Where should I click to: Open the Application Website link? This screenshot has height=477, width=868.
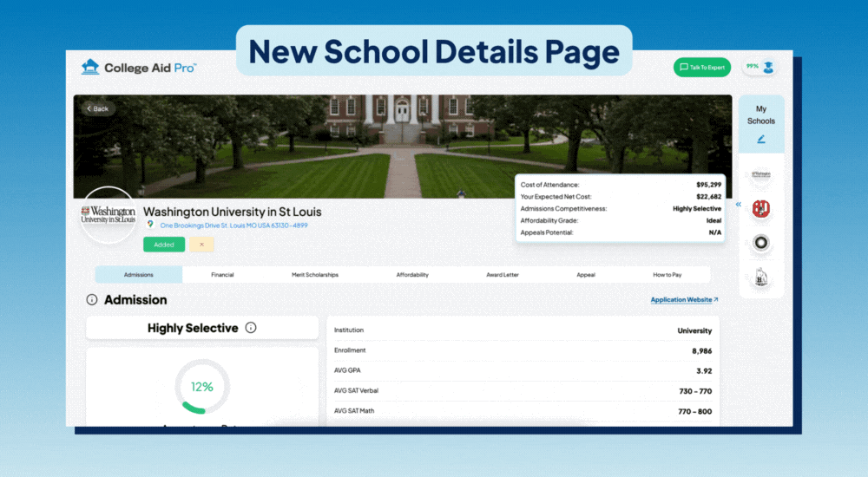(x=684, y=299)
